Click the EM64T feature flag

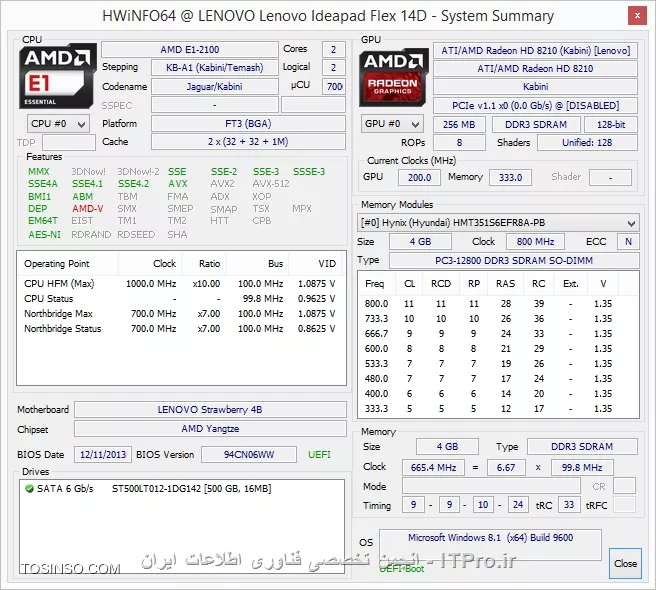[x=43, y=221]
